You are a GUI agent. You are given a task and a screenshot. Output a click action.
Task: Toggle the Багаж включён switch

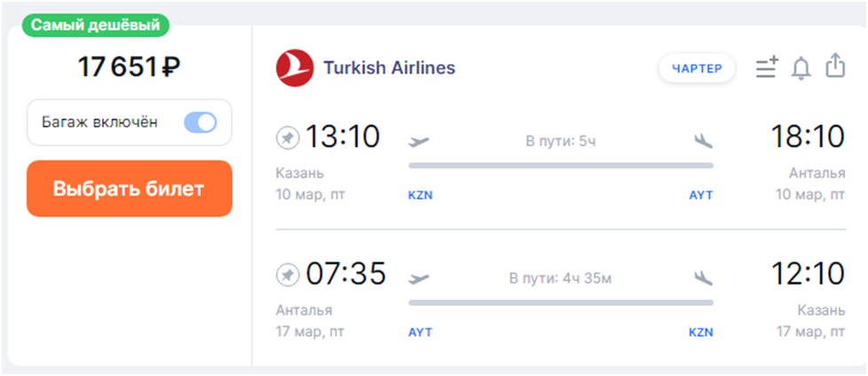click(200, 122)
